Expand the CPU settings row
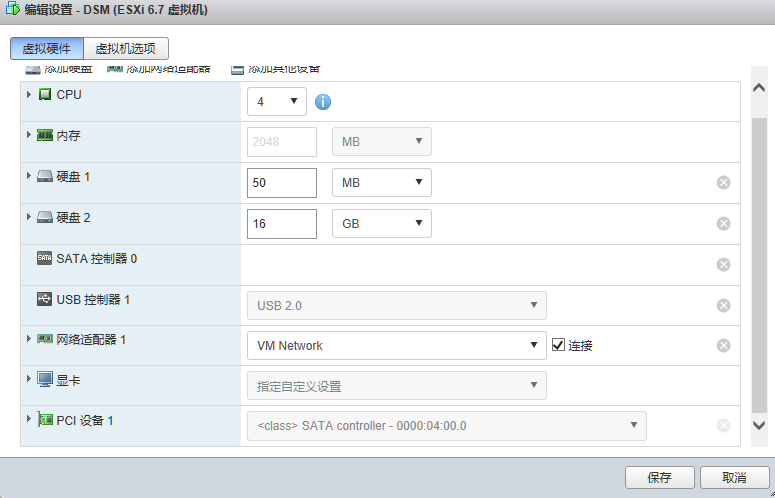Viewport: 775px width, 498px height. 29,94
